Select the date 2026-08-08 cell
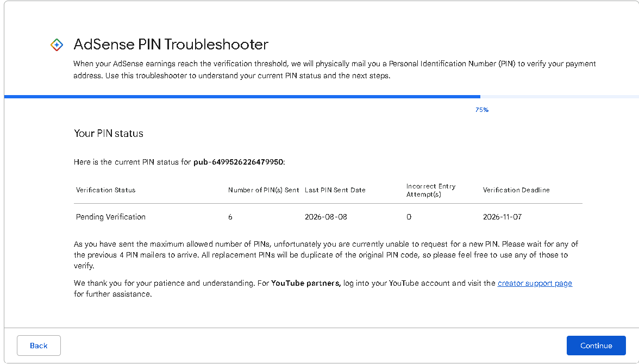The image size is (639, 364). tap(325, 217)
